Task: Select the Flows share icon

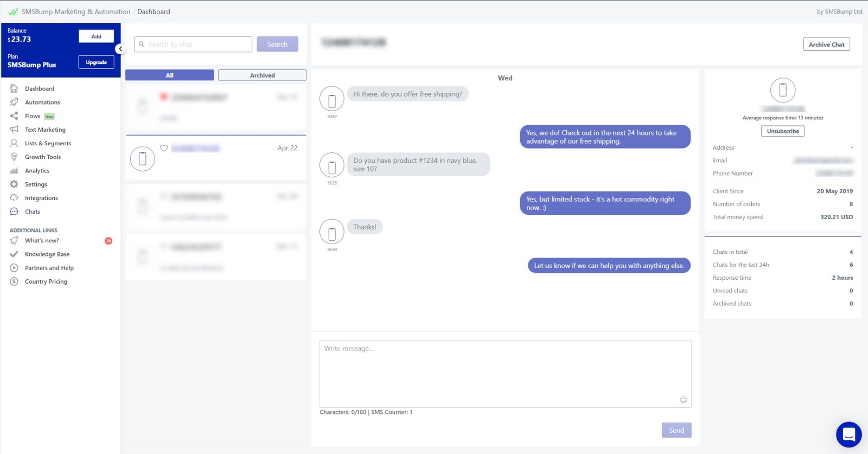Action: (x=14, y=116)
